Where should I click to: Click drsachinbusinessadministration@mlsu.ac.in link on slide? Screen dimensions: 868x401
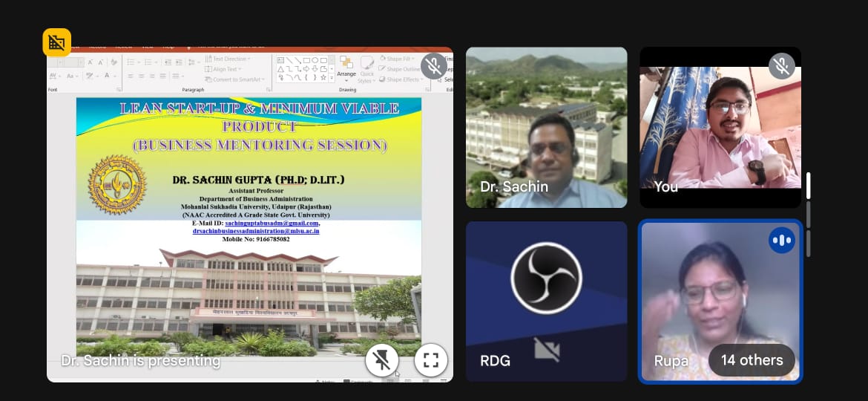pyautogui.click(x=256, y=231)
